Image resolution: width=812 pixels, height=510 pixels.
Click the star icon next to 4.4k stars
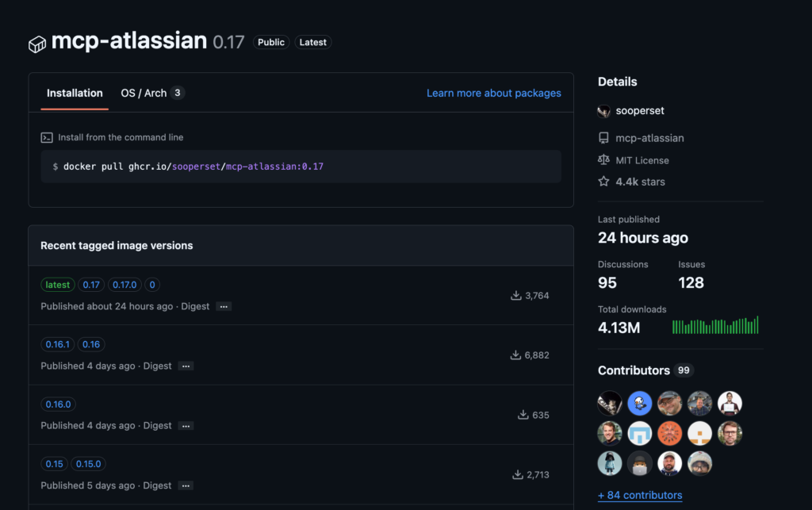[x=603, y=181]
